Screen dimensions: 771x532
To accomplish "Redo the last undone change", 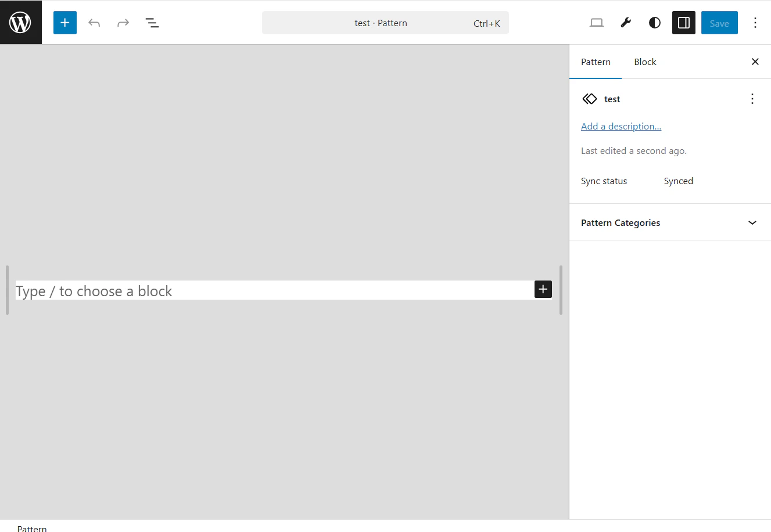I will click(x=123, y=23).
